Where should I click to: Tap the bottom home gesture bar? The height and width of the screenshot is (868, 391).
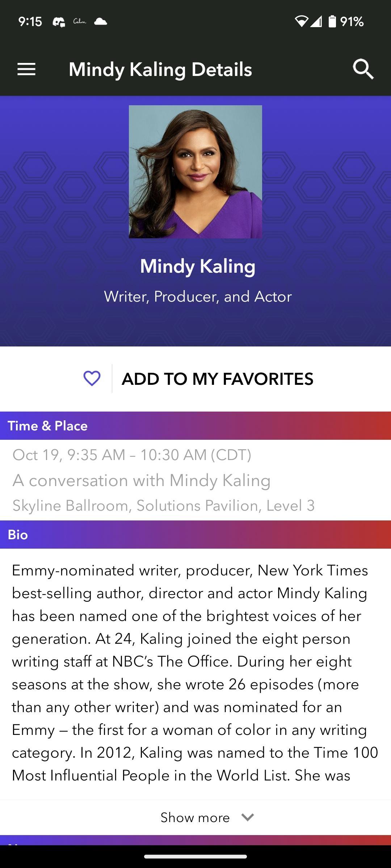pos(195,856)
